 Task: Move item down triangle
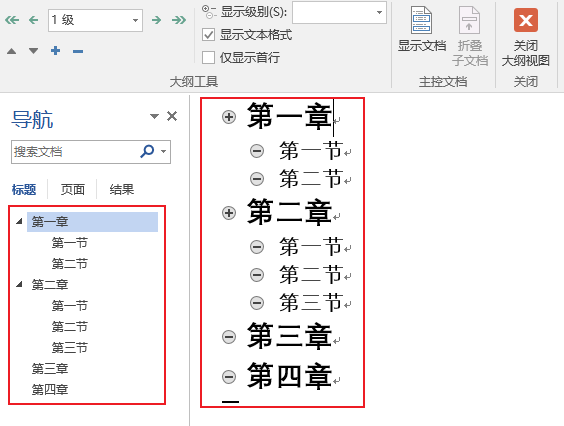(33, 51)
